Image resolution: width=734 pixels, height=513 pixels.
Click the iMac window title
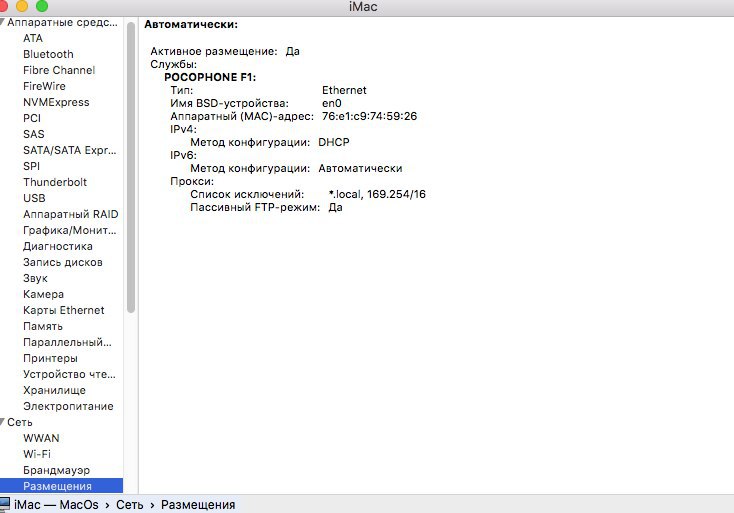point(363,7)
